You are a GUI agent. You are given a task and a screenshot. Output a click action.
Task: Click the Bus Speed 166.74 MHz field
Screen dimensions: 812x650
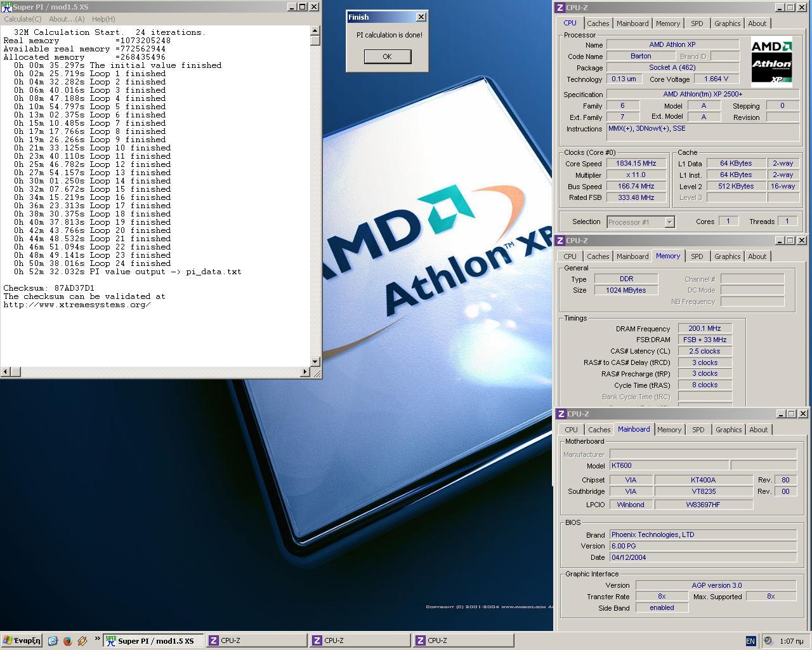point(636,187)
